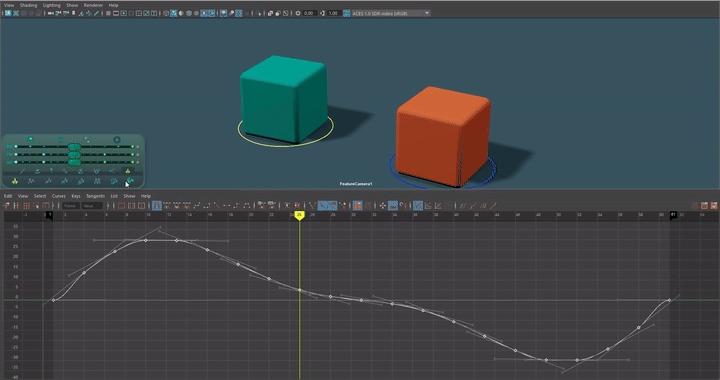Open the Graph Editor Tangents menu
This screenshot has height=380, width=720.
click(x=96, y=196)
